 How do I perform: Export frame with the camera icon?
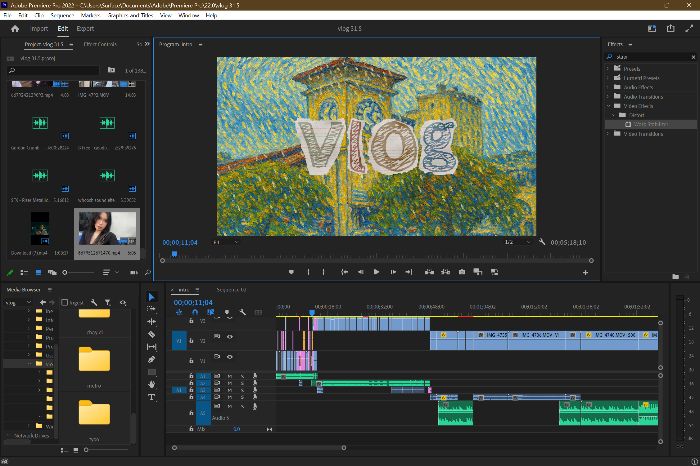462,272
